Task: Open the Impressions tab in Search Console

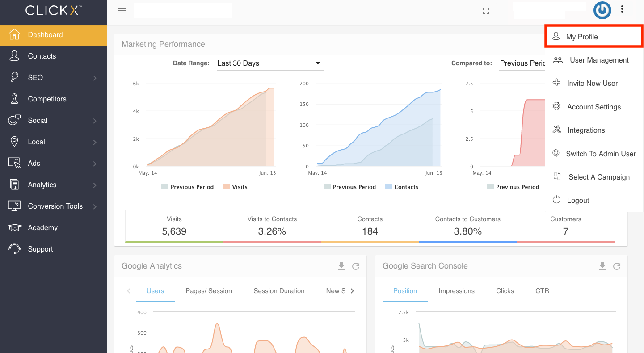Action: [x=456, y=291]
